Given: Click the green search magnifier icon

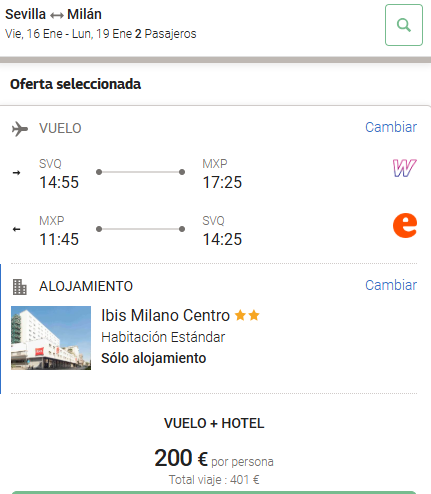Looking at the screenshot, I should pyautogui.click(x=404, y=25).
